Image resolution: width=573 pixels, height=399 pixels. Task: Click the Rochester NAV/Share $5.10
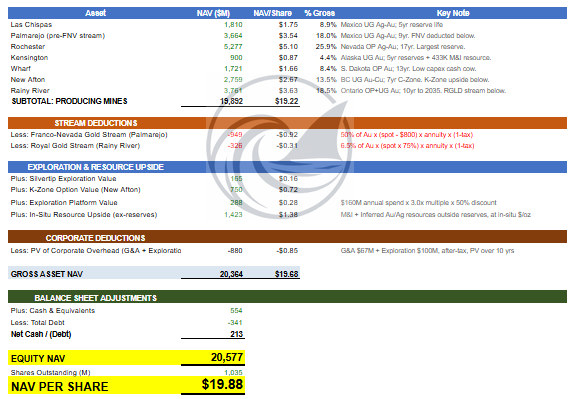[288, 46]
